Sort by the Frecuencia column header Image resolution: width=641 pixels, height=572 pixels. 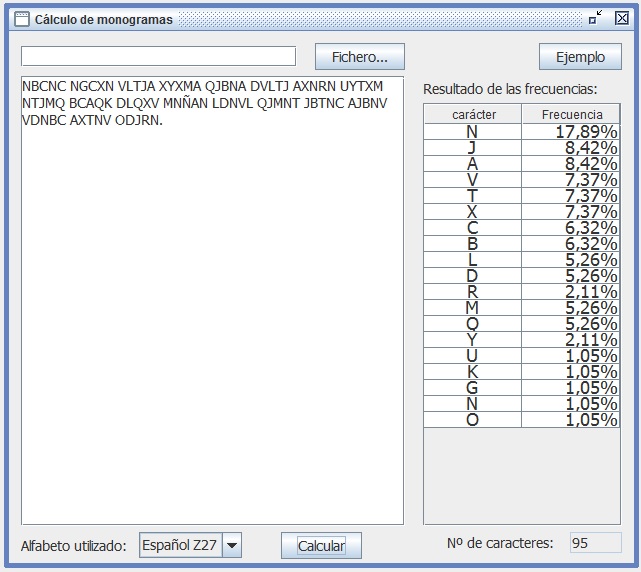point(571,115)
